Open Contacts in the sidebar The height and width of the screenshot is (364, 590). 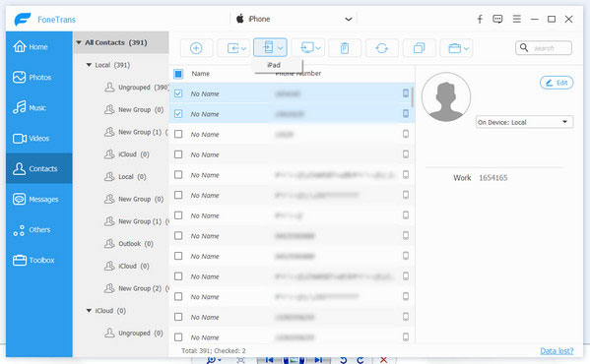pyautogui.click(x=39, y=168)
